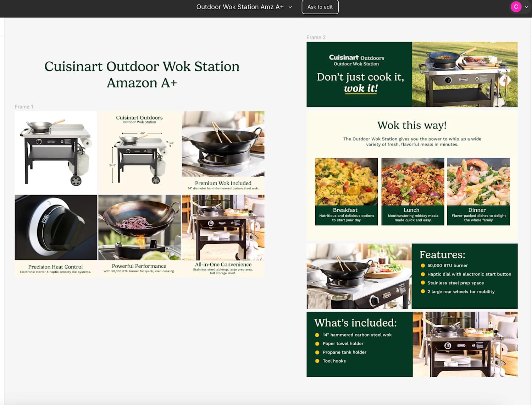Viewport: 532px width, 405px height.
Task: Select the Dinner shrimp pasta image
Action: (478, 182)
